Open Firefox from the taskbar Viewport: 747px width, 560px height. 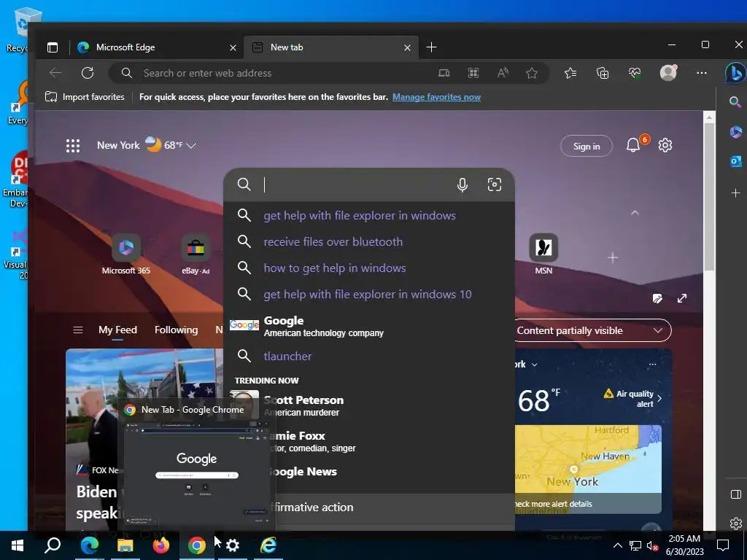[x=161, y=545]
